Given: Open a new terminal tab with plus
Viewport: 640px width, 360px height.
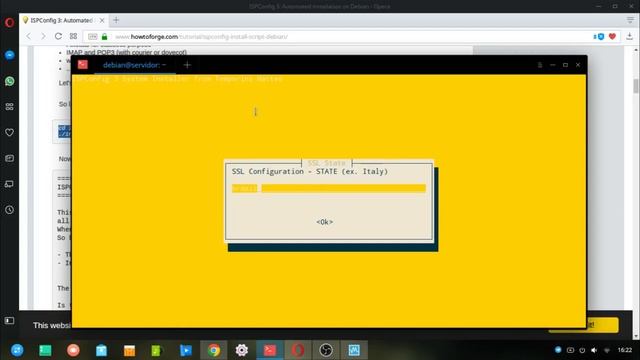Looking at the screenshot, I should (187, 65).
